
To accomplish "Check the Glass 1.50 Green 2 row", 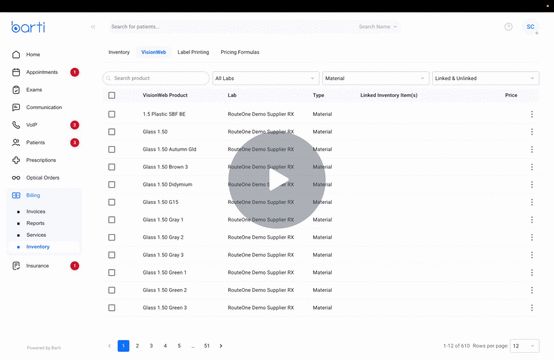I will point(112,290).
